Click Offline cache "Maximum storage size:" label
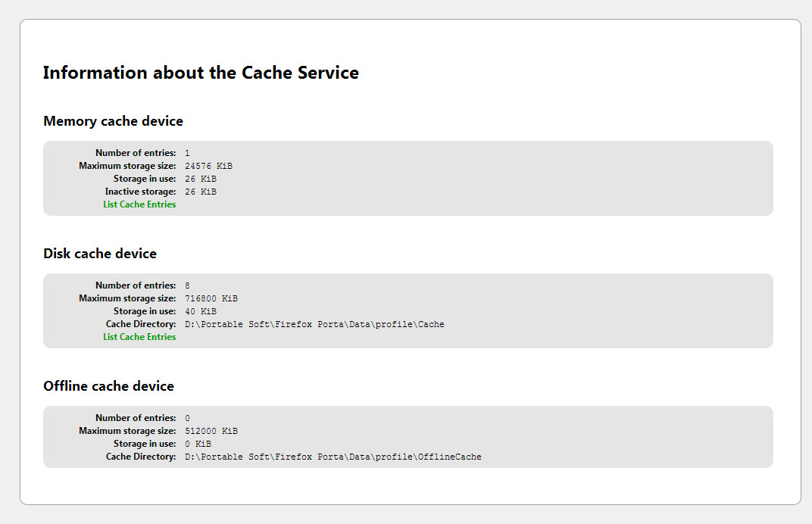 (x=127, y=431)
